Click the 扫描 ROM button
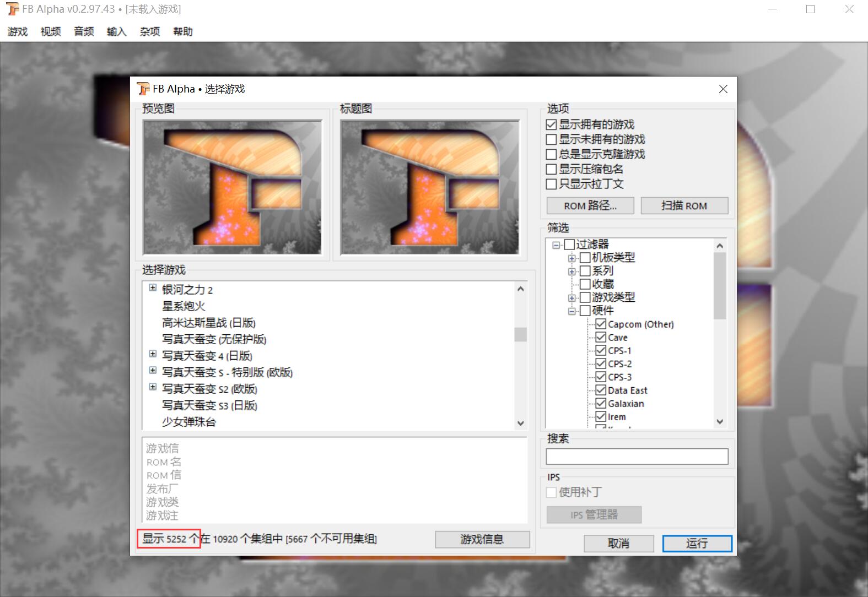Viewport: 868px width, 597px height. coord(684,206)
